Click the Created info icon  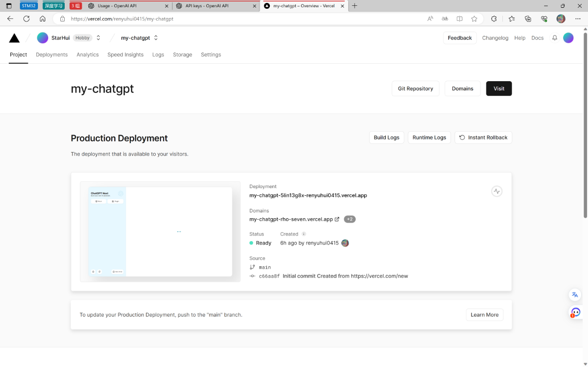coord(304,234)
